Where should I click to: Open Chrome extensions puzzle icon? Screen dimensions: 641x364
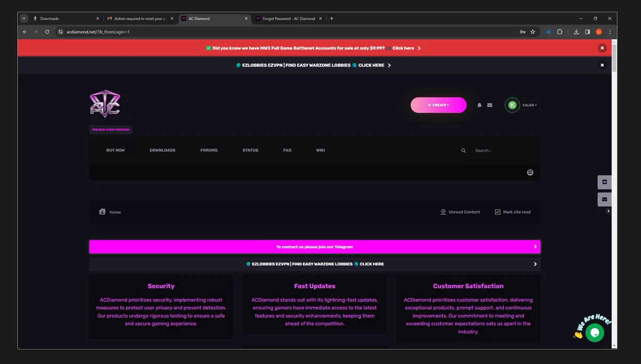[560, 32]
